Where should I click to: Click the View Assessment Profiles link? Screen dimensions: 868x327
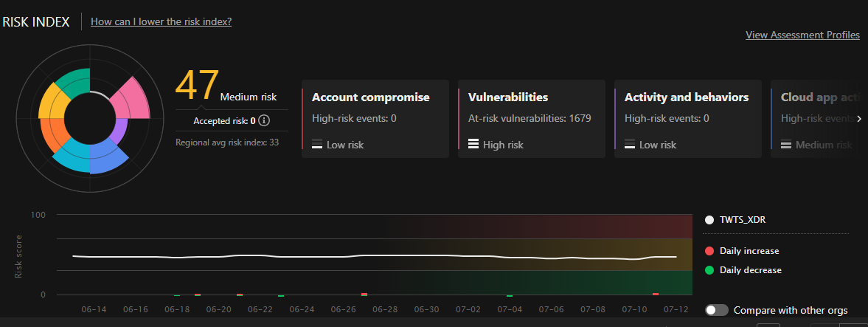[802, 35]
